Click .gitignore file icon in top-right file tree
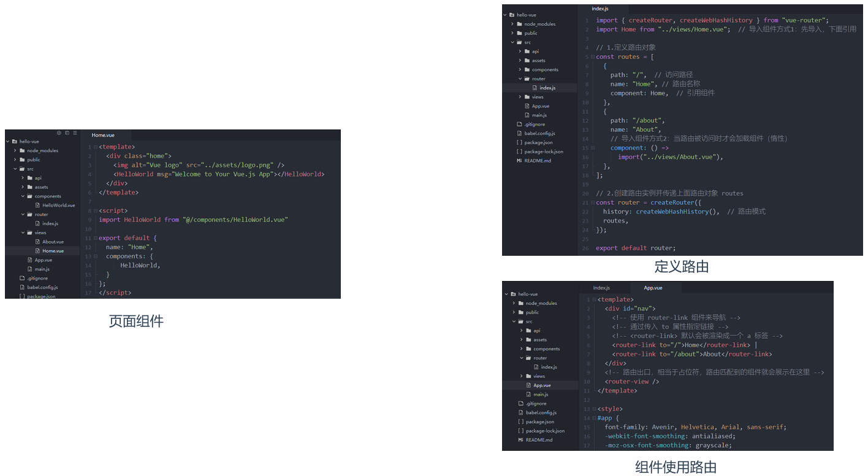The height and width of the screenshot is (476, 868). pos(519,125)
